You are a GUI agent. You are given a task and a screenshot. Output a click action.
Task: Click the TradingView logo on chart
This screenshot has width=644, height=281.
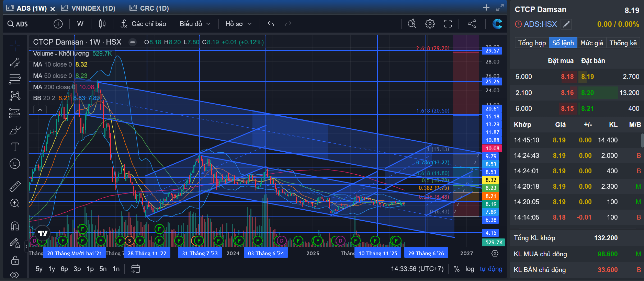pyautogui.click(x=43, y=233)
